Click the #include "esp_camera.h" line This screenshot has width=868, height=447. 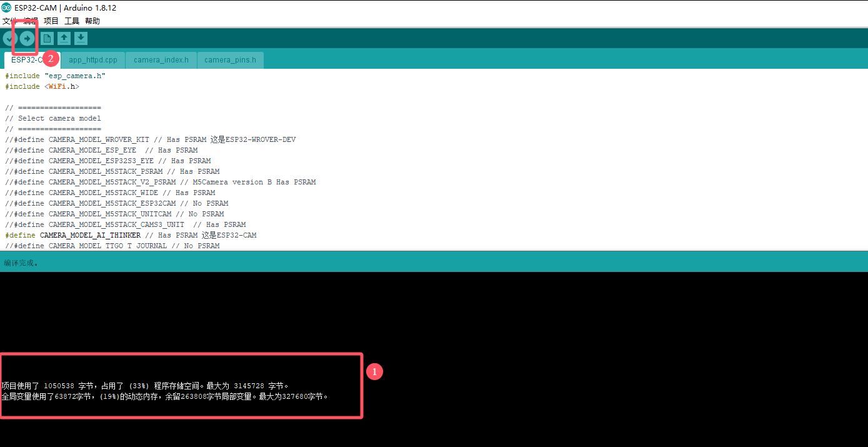coord(55,76)
